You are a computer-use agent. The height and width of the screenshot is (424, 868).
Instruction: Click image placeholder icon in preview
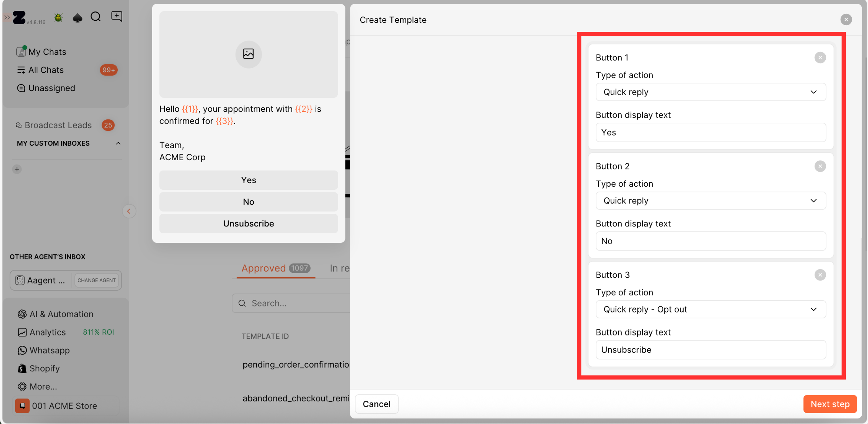248,54
